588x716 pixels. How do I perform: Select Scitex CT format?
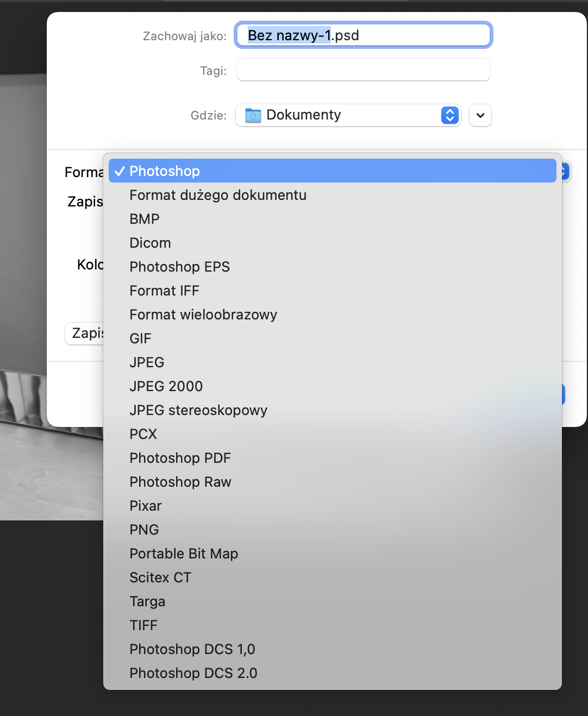pos(160,577)
